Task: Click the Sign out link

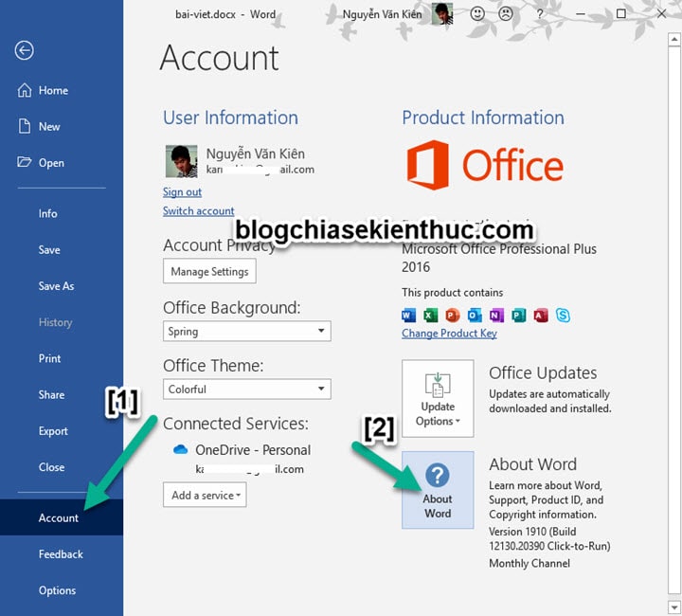Action: click(x=182, y=191)
